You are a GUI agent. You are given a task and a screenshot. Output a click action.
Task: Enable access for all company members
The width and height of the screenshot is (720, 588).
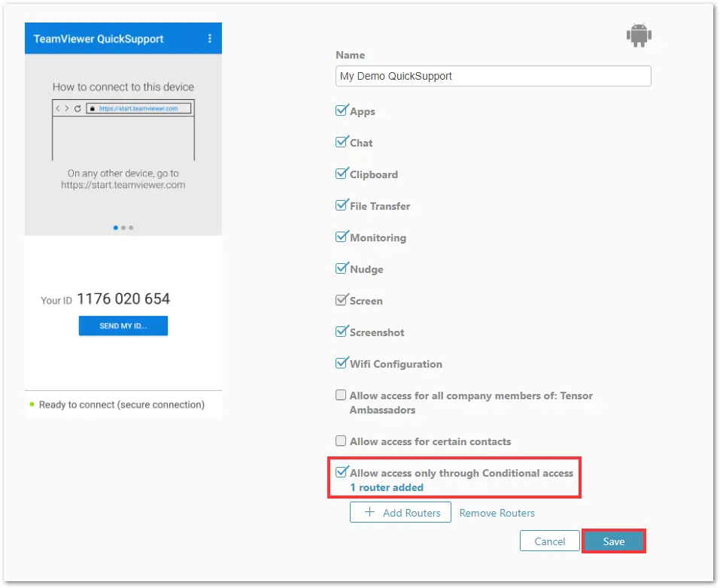coord(341,395)
